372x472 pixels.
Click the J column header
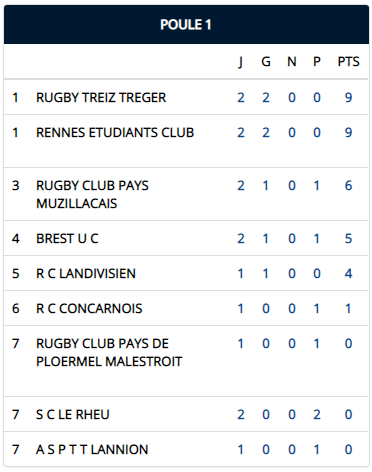[241, 62]
